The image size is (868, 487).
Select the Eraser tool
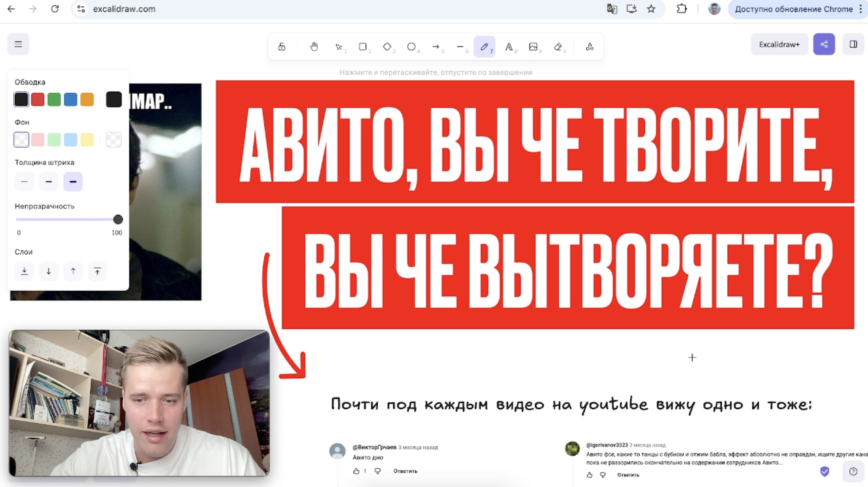point(558,47)
